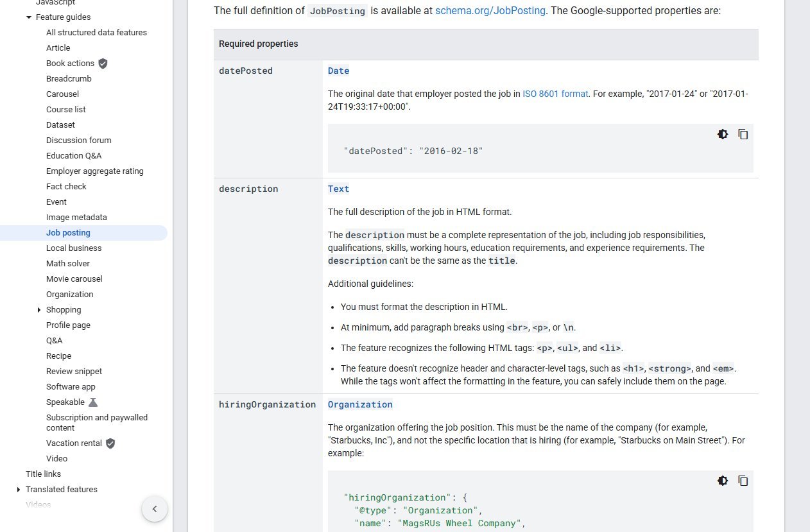Screen dimensions: 810x532
Task: Open the Breadcrumb guide
Action: tap(69, 79)
